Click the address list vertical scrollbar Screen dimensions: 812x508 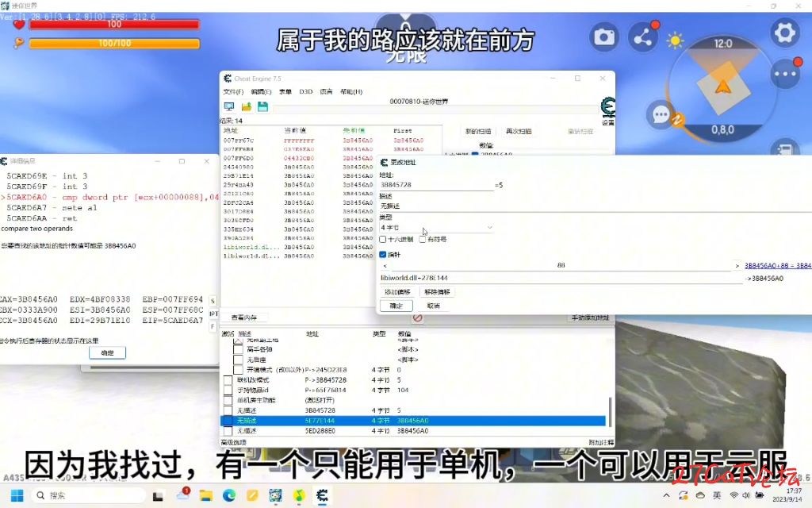[610, 412]
